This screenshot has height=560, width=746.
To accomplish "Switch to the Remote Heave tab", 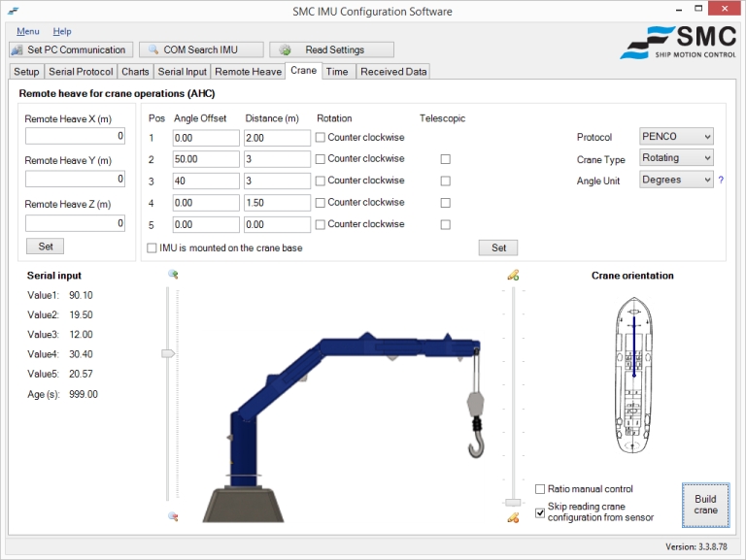I will point(248,71).
